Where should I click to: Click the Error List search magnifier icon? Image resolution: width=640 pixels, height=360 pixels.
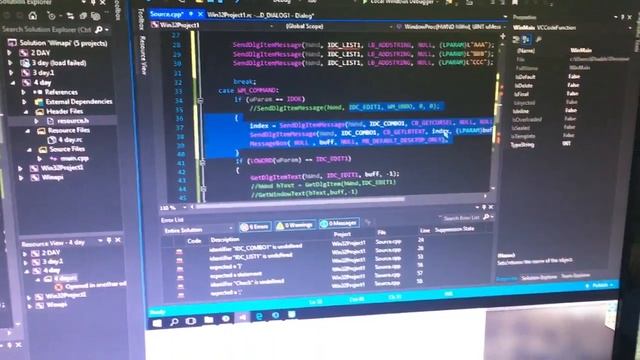pos(486,218)
